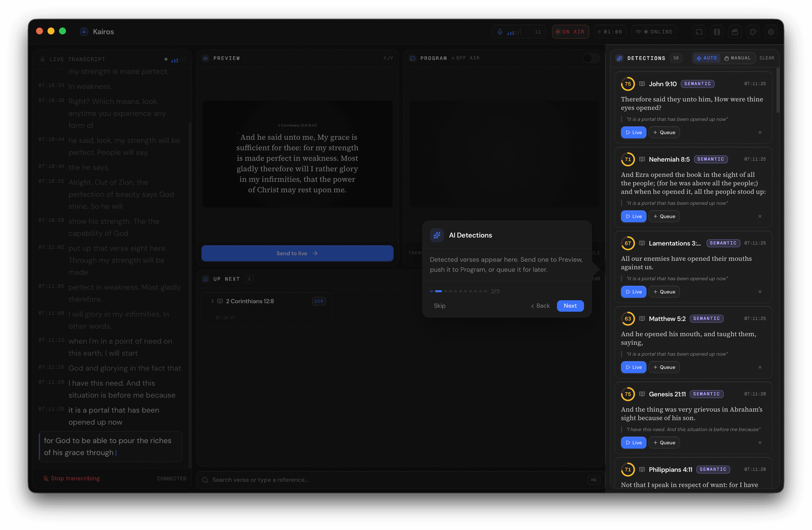Click the Nehemiah 8:5 score ring showing 71
The height and width of the screenshot is (530, 812).
pos(628,159)
